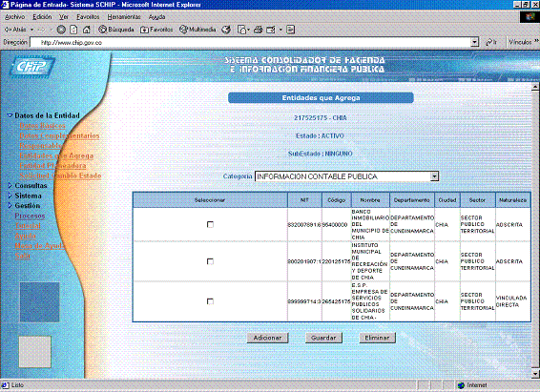Collapse the Datos de la Entidad section

point(10,115)
